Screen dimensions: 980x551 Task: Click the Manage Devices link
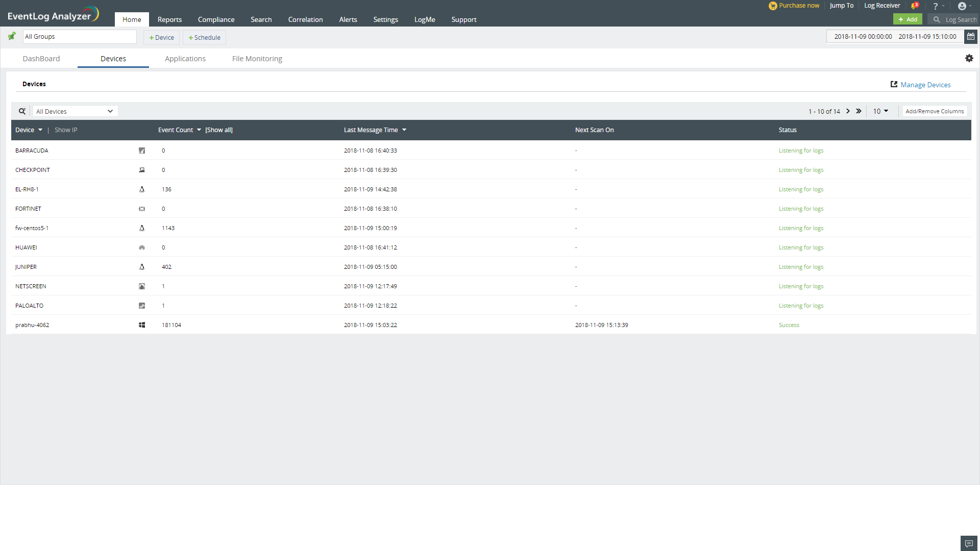click(925, 85)
